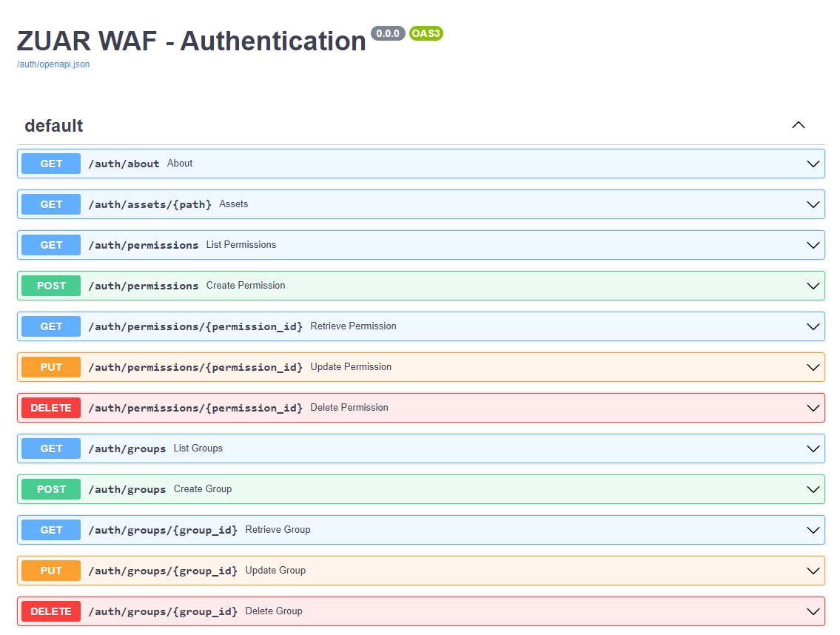Click the path text beside Create Permission
Screen dimensions: 840x635
(144, 286)
